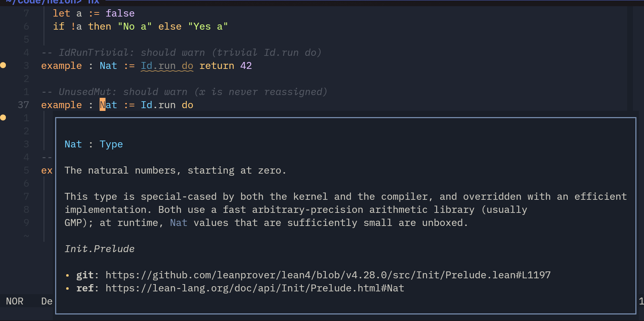Click the bullet before the git link
This screenshot has height=321, width=644.
click(68, 275)
